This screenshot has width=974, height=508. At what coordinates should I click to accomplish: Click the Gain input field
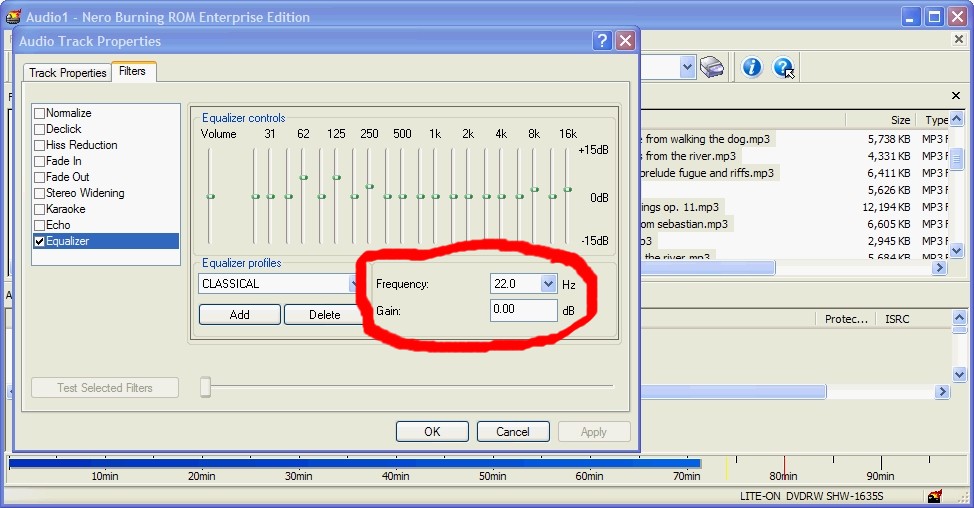[524, 310]
